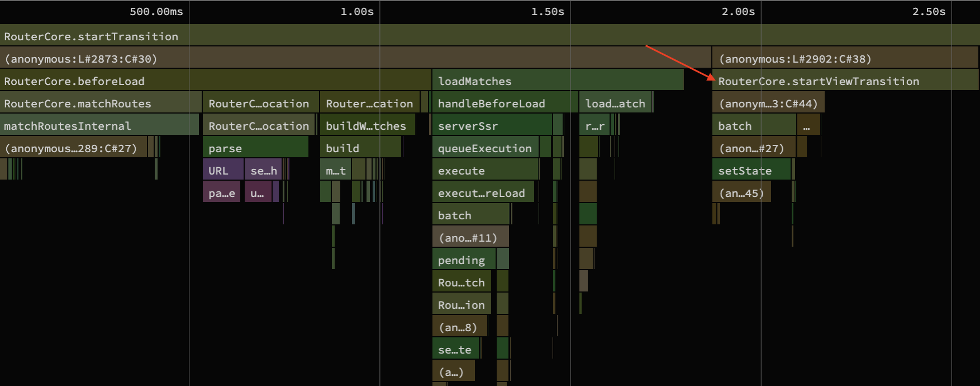Select the RouterC…ocation frame directly above parse
Screen dimensions: 980x386
259,125
